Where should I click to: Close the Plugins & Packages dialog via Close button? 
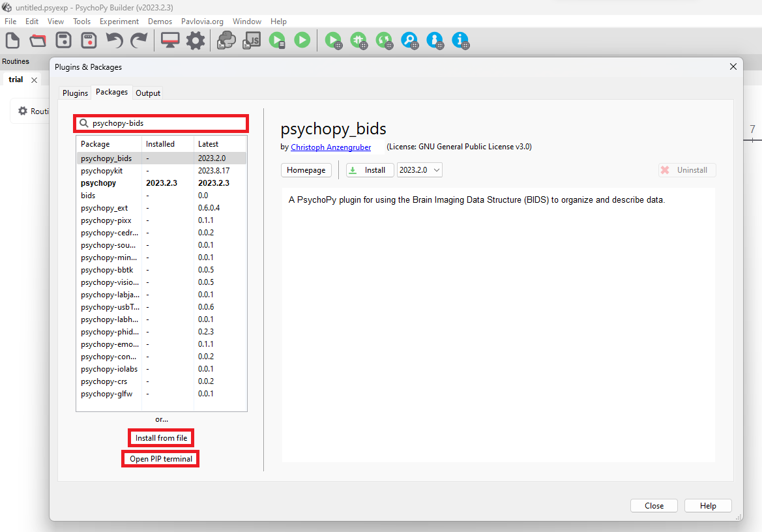[654, 506]
